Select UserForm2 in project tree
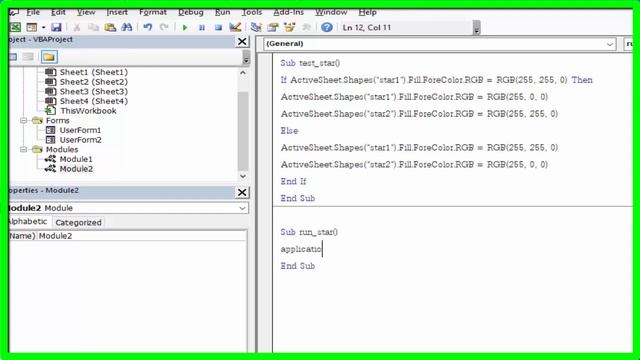Image resolution: width=640 pixels, height=360 pixels. pos(80,140)
